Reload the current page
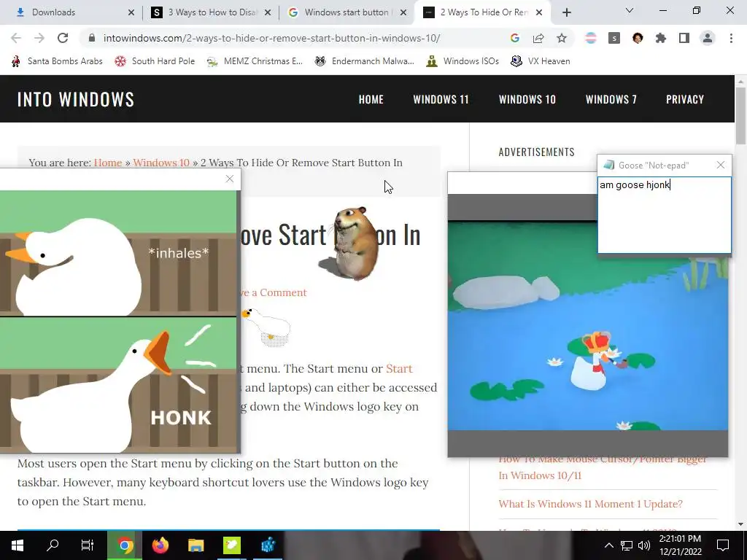The image size is (747, 560). (x=63, y=38)
